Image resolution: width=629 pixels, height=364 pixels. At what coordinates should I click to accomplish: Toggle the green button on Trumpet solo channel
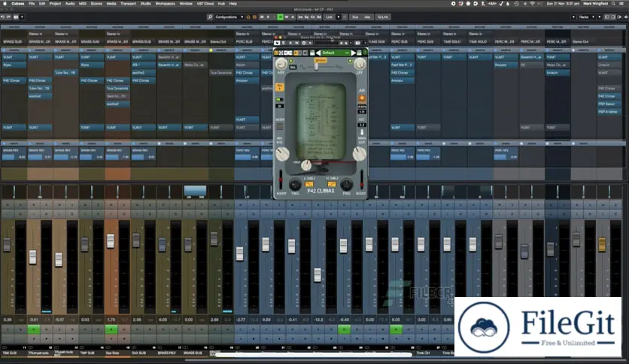(x=33, y=329)
